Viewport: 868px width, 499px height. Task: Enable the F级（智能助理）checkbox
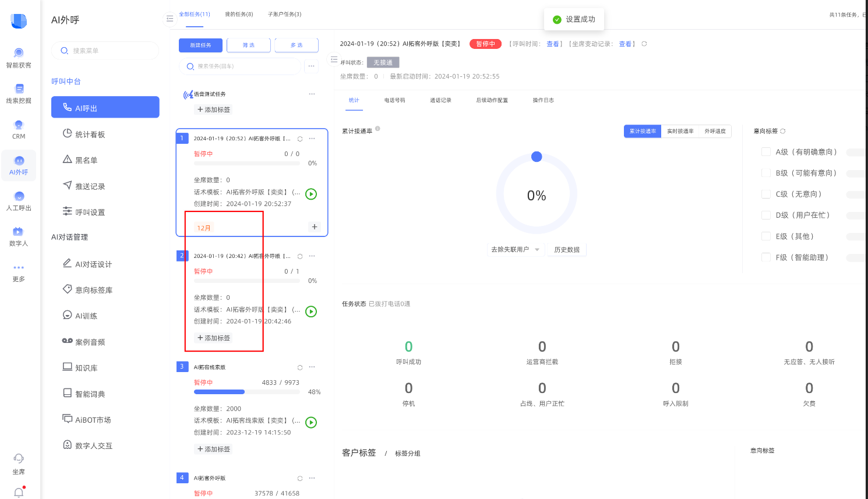[x=766, y=257]
